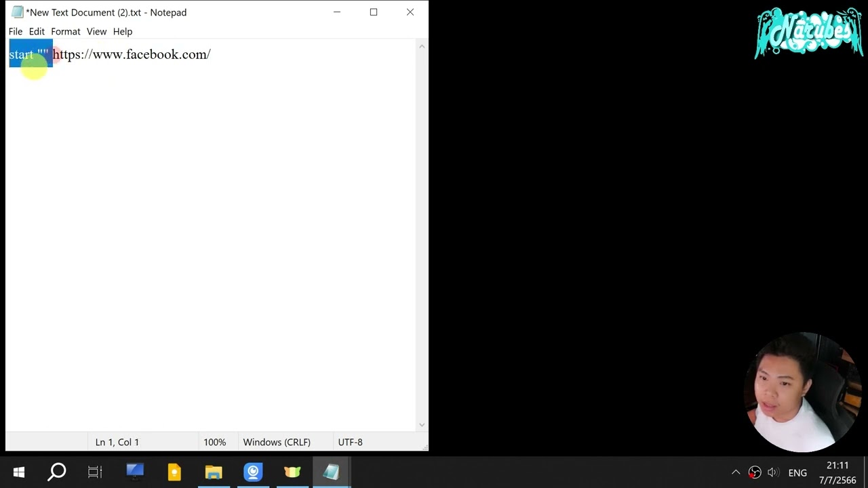
Task: Open the clock and date flyout
Action: pos(837,472)
